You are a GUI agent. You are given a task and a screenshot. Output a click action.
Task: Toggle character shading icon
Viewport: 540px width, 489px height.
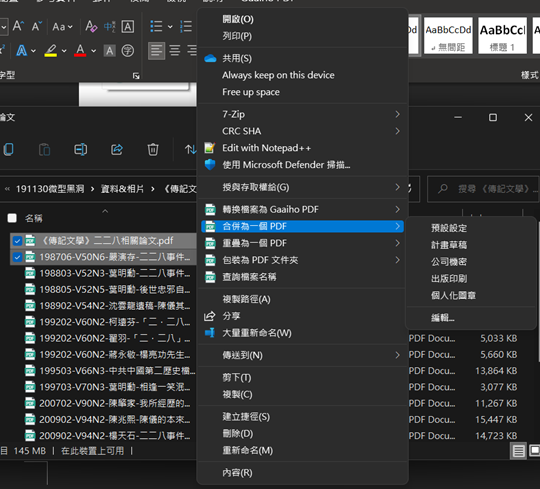click(110, 51)
